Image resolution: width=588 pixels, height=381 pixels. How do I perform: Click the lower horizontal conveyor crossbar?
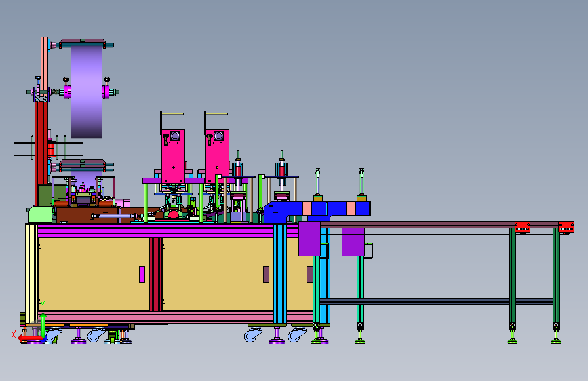tap(436, 302)
